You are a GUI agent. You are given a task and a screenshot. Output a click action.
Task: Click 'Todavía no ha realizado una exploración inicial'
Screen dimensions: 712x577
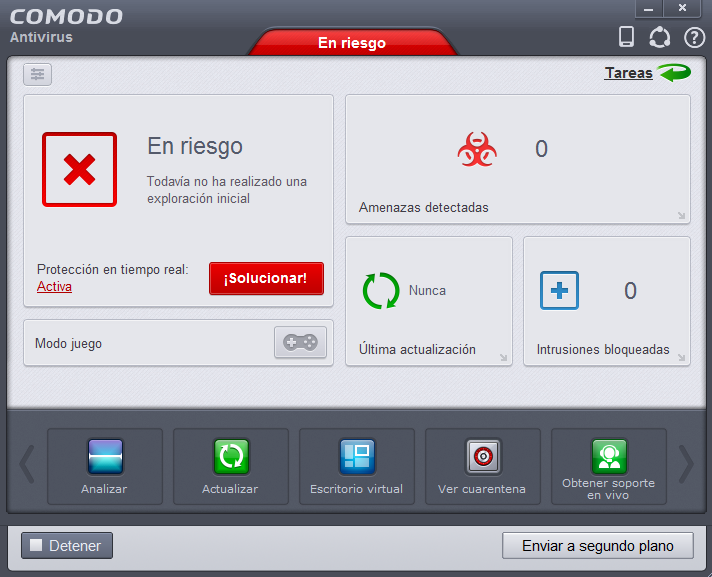[x=227, y=190]
